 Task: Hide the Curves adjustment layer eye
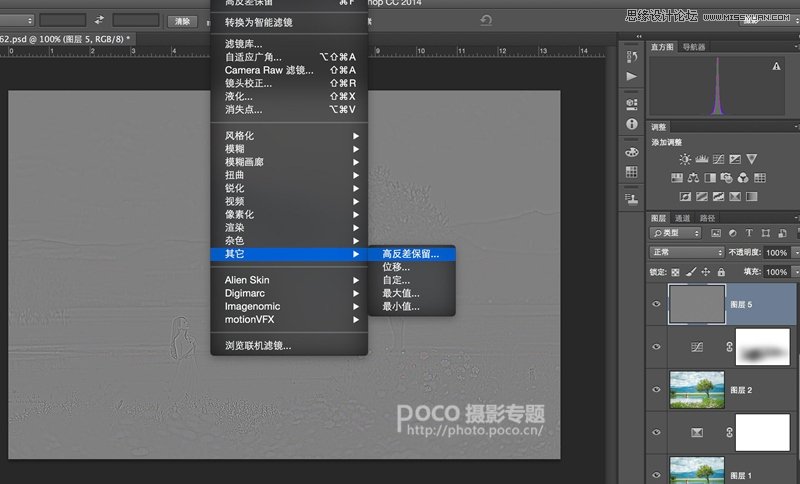[x=656, y=347]
